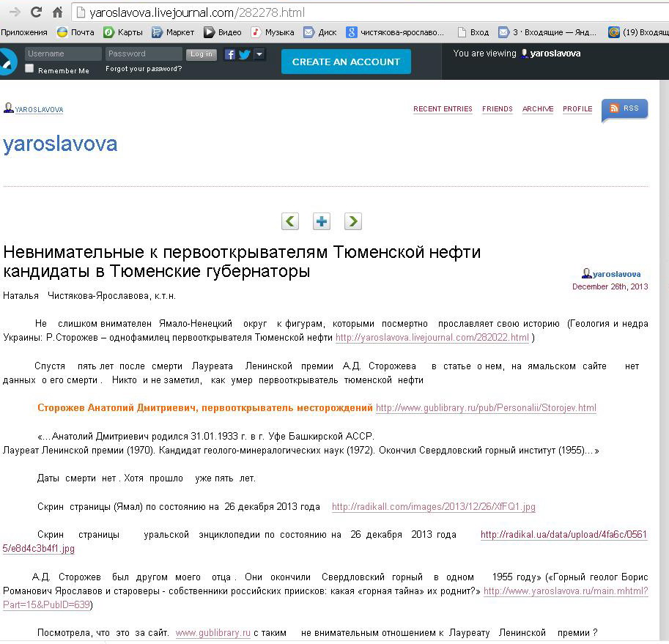The width and height of the screenshot is (669, 644).
Task: Click the CREATE AN ACCOUNT button
Action: click(x=346, y=62)
